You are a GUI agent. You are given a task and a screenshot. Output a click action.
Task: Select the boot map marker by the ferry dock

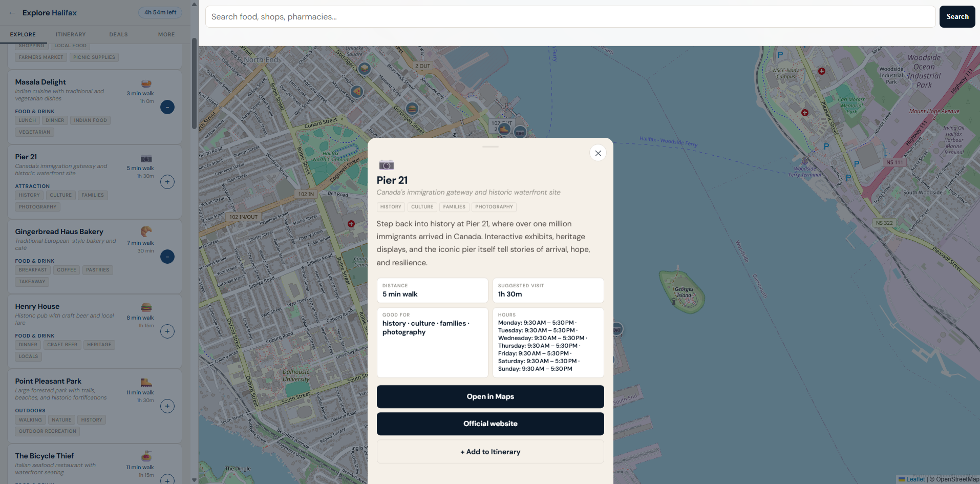pyautogui.click(x=504, y=129)
